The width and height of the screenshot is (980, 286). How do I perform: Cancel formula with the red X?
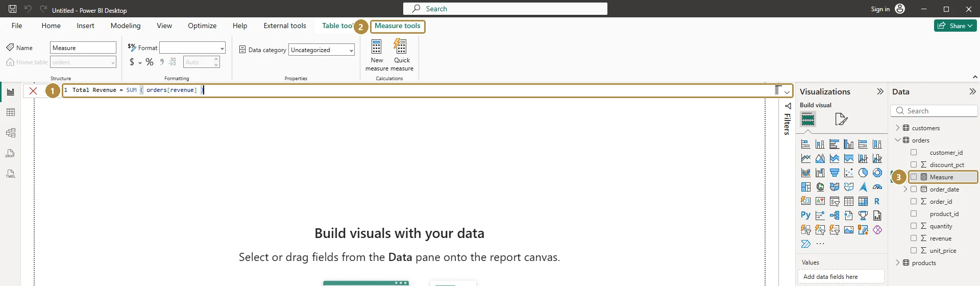point(33,91)
